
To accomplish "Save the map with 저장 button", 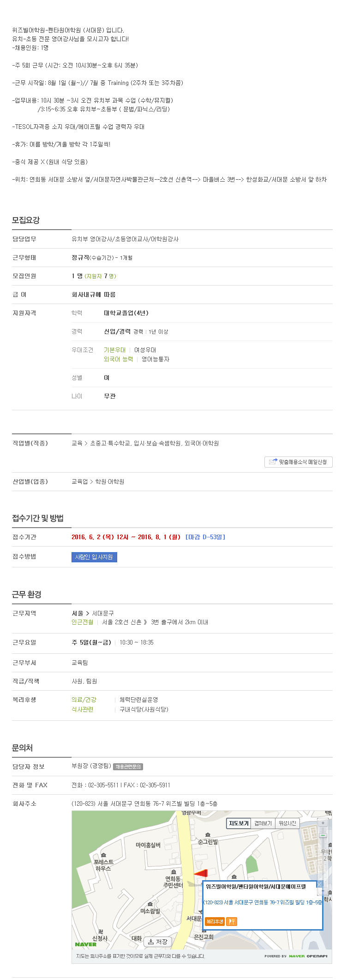I will pos(158,942).
